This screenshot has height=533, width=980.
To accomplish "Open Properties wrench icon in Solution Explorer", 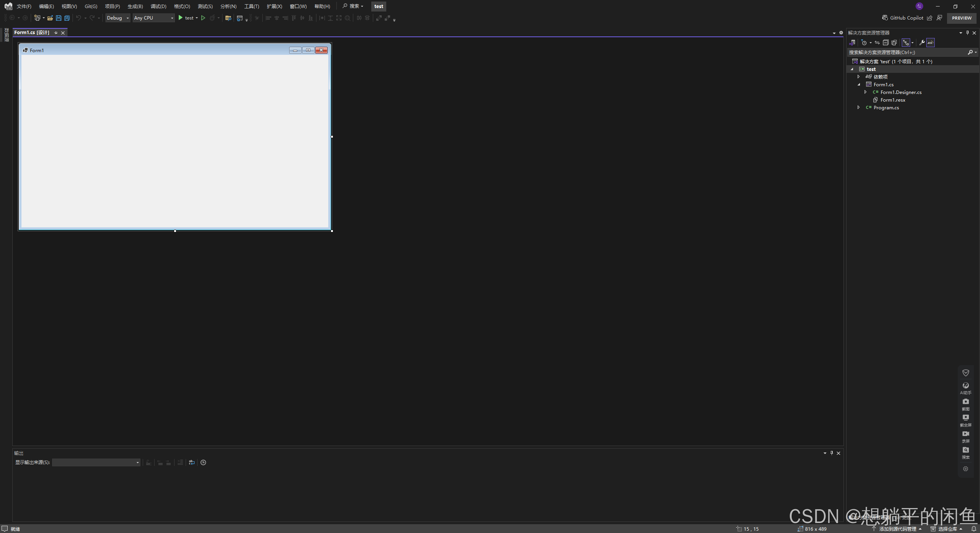I will click(x=922, y=43).
